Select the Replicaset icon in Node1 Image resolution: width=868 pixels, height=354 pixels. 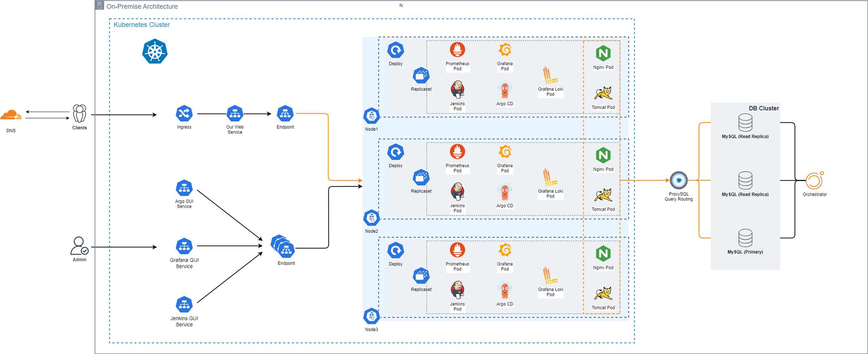point(421,76)
